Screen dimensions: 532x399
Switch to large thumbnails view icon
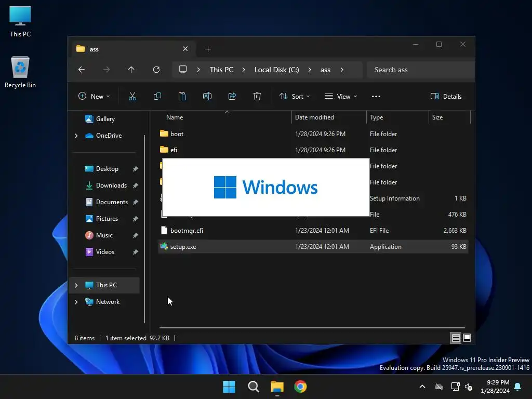pos(467,338)
